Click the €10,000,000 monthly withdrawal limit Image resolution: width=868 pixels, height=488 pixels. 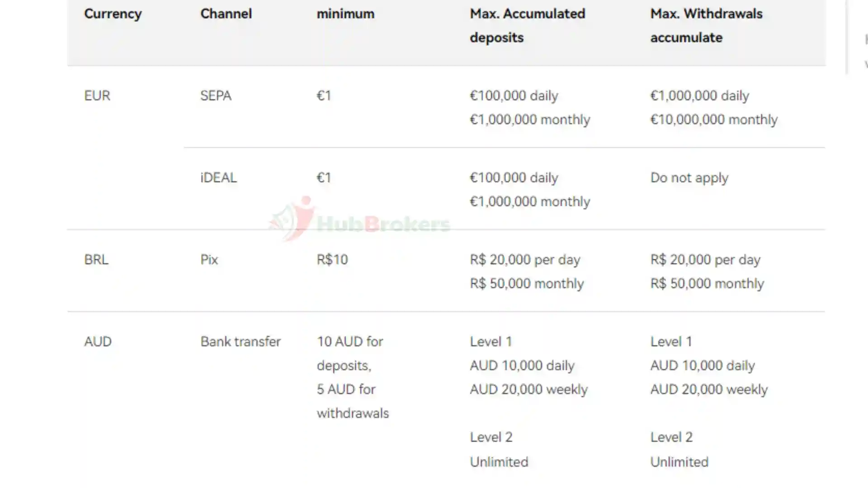[x=714, y=120]
